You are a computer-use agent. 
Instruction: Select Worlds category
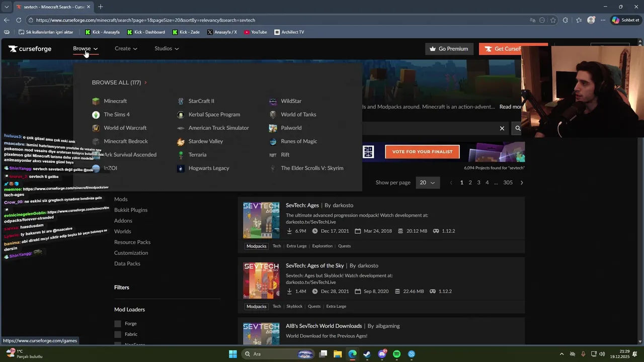click(123, 231)
